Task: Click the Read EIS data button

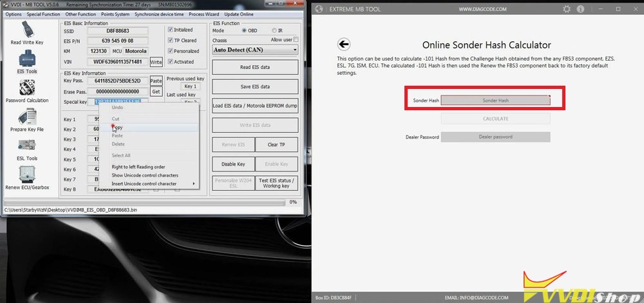Action: click(255, 67)
